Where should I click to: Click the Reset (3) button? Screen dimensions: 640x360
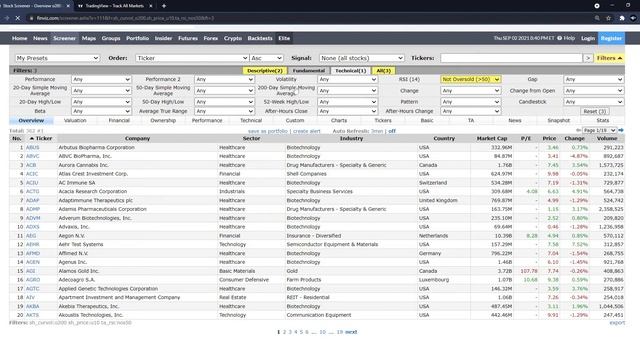pyautogui.click(x=594, y=111)
